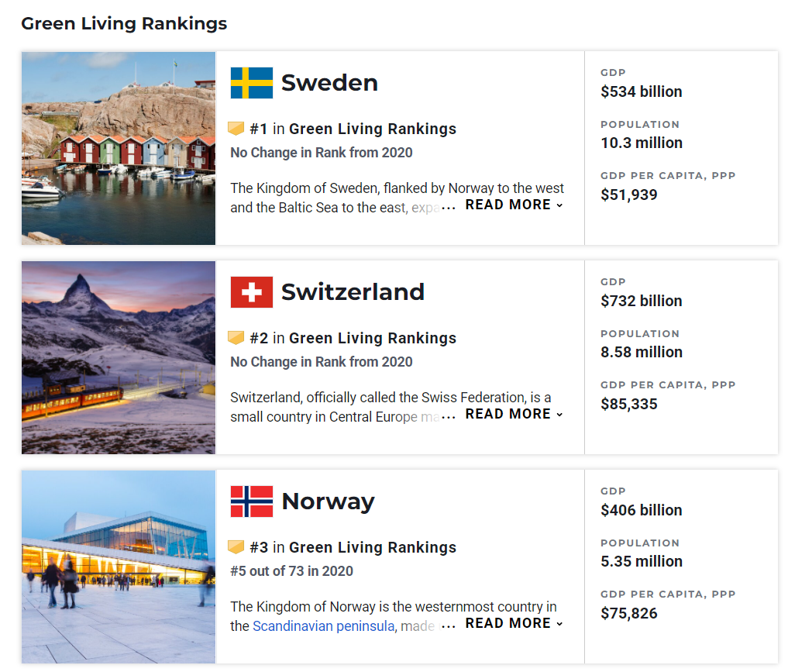Click Switzerland's #2 in Green Living Rankings text
Image resolution: width=788 pixels, height=672 pixels.
(x=353, y=338)
